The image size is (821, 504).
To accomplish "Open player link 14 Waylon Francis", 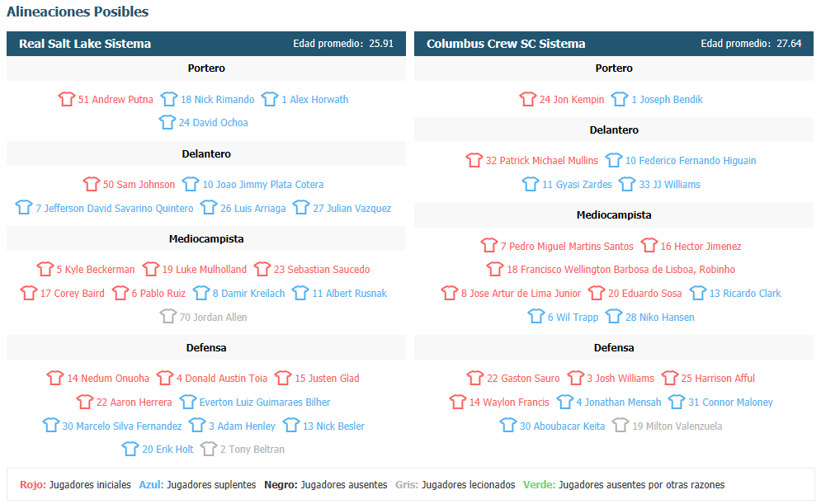I will 509,403.
